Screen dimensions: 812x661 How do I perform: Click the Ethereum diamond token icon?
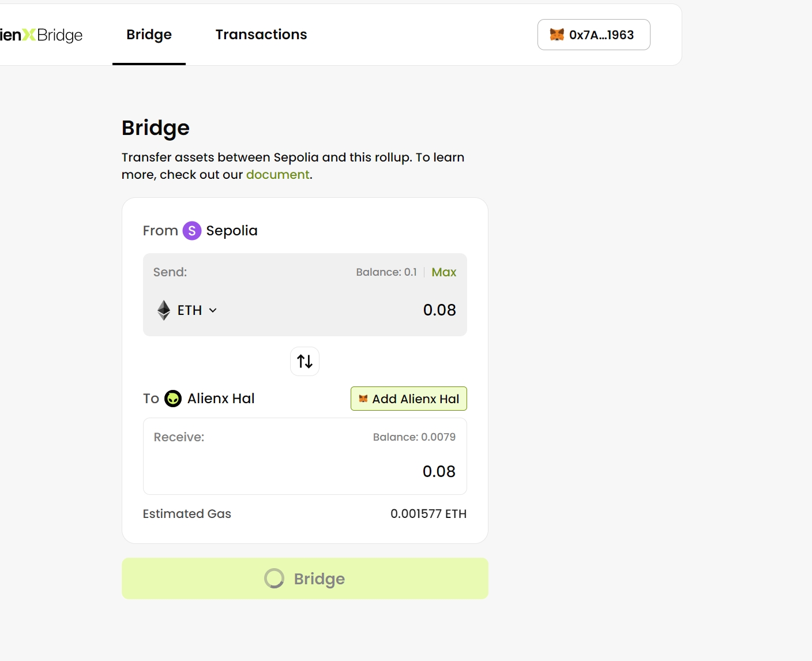(164, 310)
